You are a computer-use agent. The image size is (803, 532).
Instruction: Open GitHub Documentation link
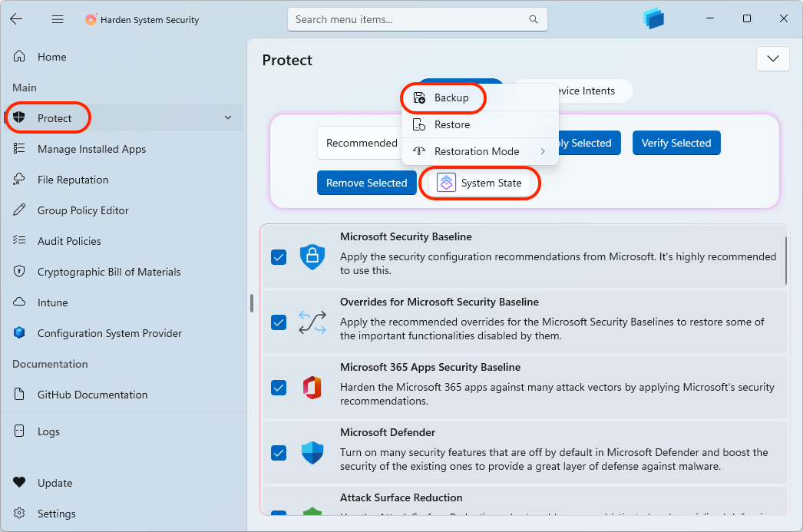pyautogui.click(x=124, y=395)
